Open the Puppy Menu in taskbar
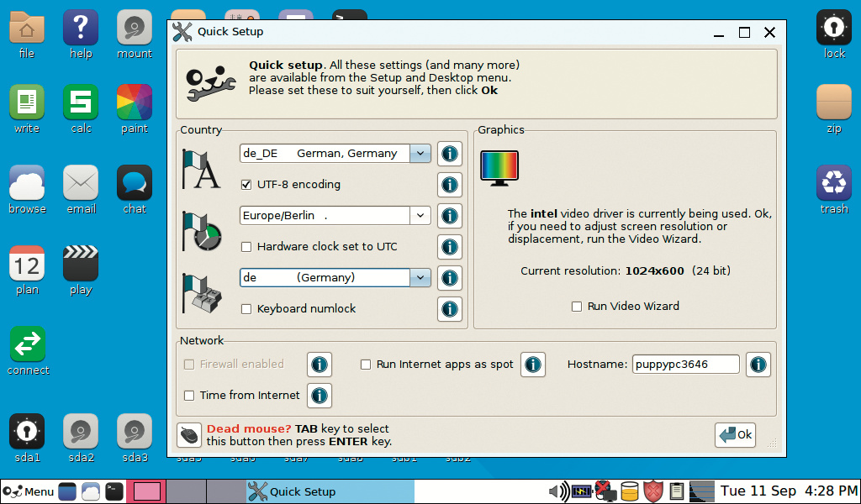 [x=29, y=492]
